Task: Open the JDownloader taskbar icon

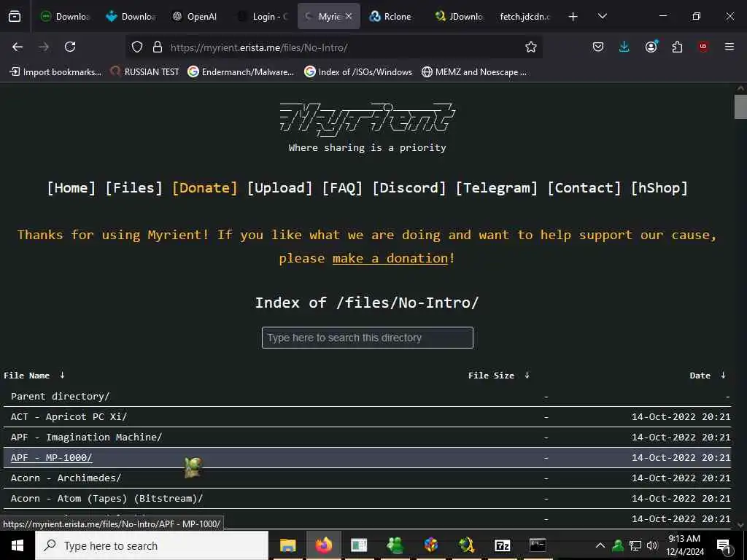Action: pos(466,545)
